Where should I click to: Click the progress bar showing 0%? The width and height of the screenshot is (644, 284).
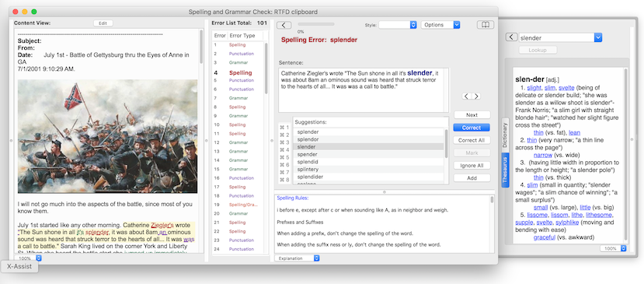316,24
